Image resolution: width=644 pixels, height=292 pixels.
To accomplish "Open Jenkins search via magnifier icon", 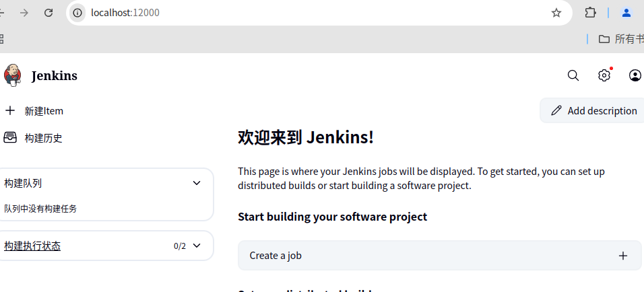I will pos(573,75).
